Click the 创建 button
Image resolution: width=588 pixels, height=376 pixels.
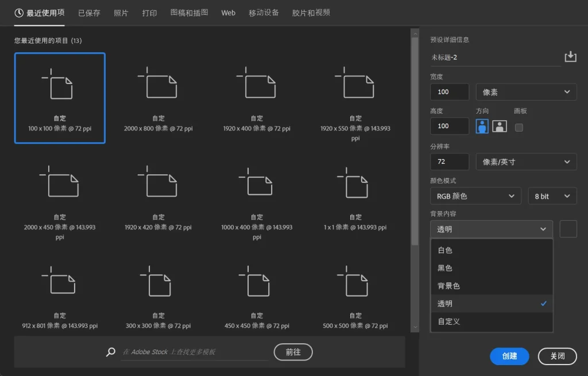(509, 356)
